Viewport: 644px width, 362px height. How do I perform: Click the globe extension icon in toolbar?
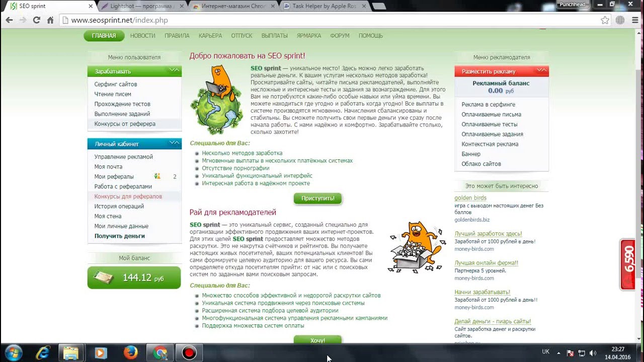[620, 20]
